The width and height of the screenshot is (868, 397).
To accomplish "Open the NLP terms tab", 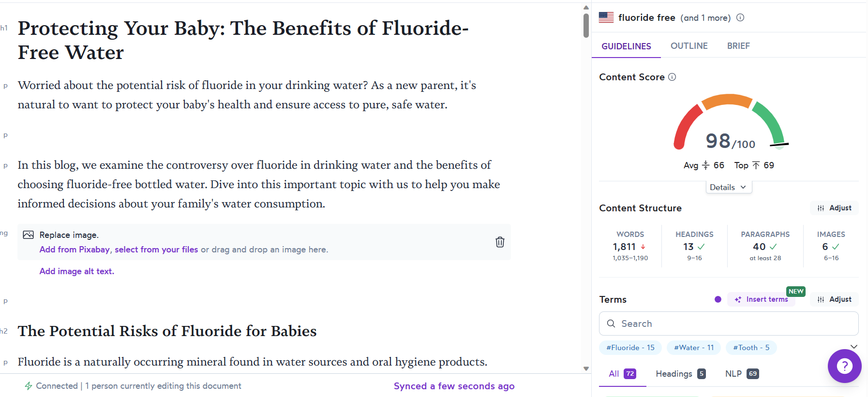I will pos(741,374).
